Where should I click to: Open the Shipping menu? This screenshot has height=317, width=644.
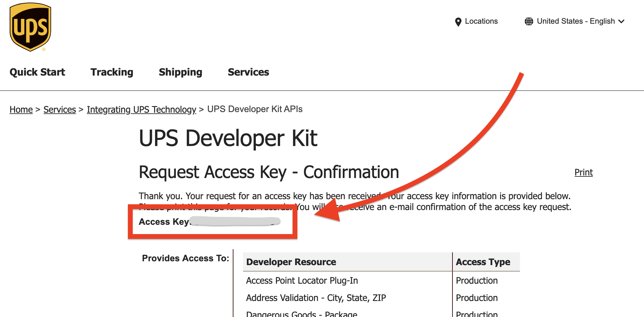point(181,72)
